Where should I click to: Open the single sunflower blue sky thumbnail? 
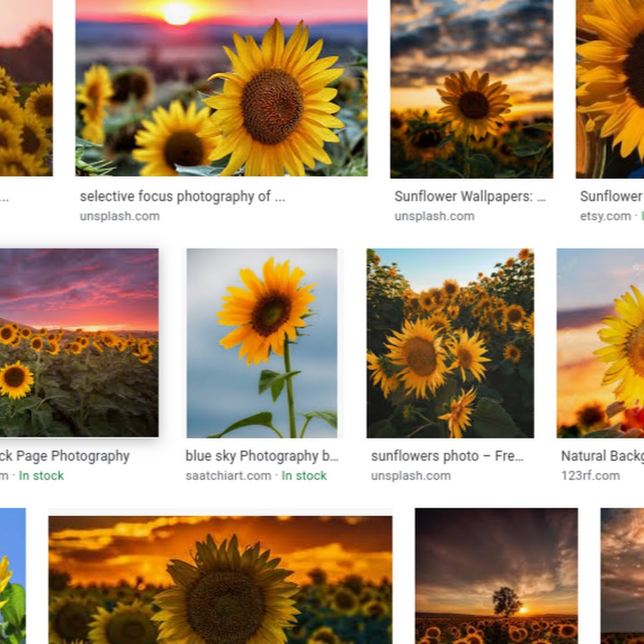[x=262, y=343]
